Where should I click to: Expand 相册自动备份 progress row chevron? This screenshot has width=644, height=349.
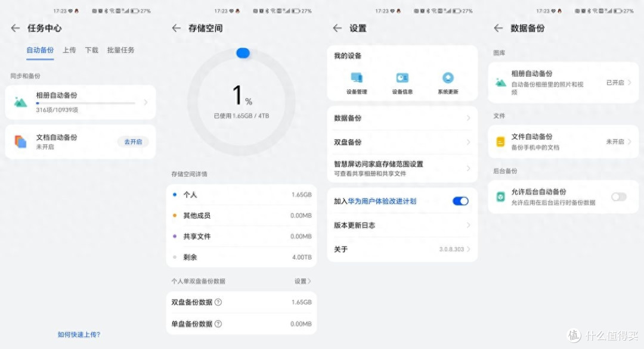point(146,102)
